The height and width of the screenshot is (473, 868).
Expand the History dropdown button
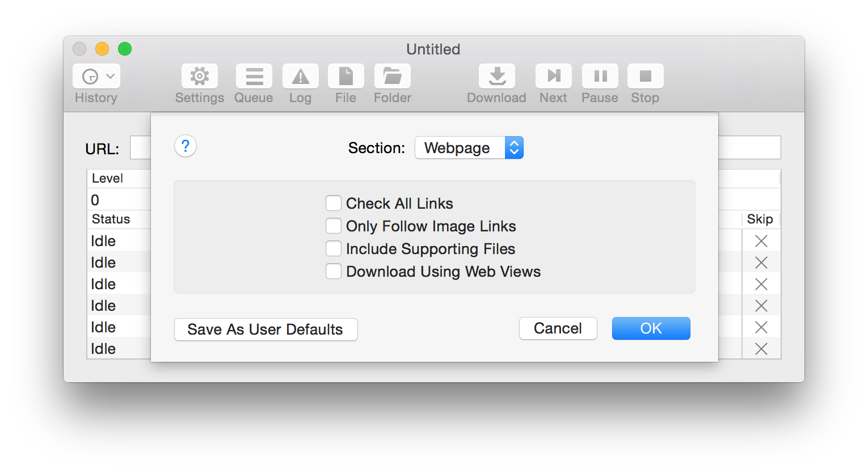[96, 77]
